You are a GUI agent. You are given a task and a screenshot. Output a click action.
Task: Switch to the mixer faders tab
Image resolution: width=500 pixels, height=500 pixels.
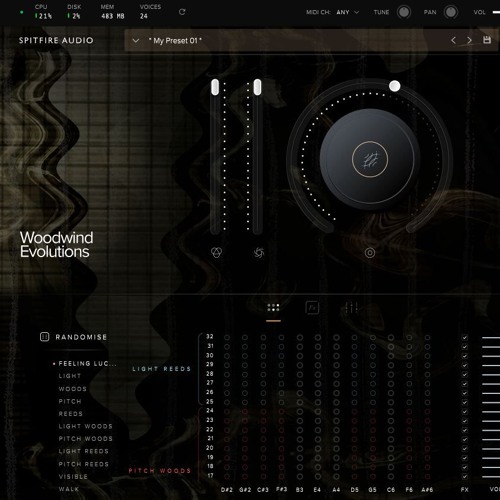[x=351, y=307]
